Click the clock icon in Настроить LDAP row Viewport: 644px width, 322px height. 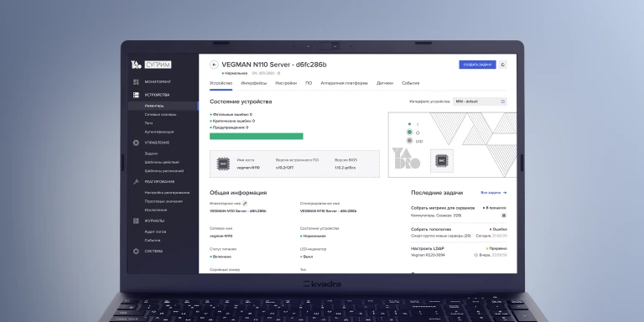(x=476, y=255)
